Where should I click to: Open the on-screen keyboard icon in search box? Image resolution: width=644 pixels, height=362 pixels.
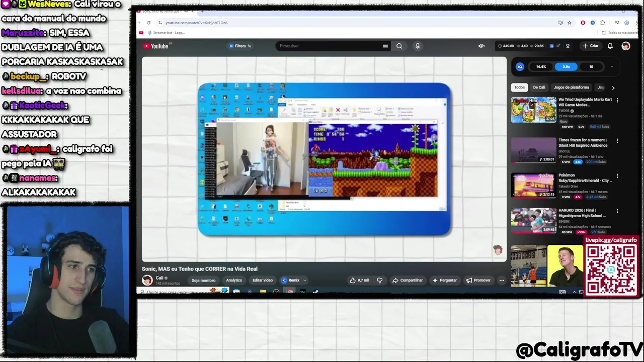coord(385,46)
